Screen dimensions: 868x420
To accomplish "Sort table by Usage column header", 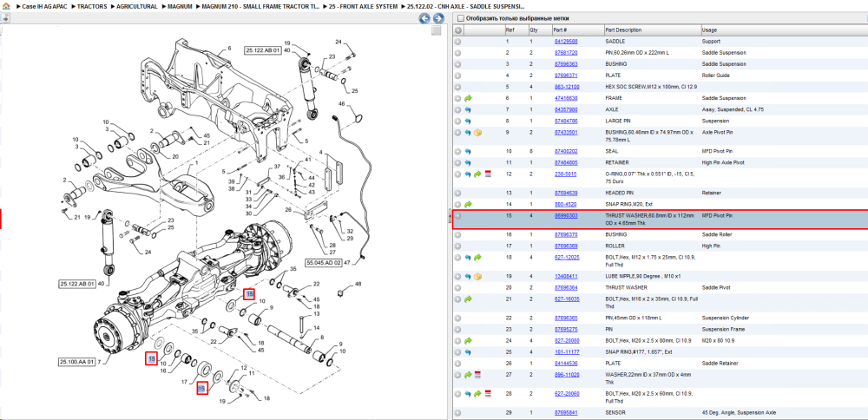I will point(784,30).
